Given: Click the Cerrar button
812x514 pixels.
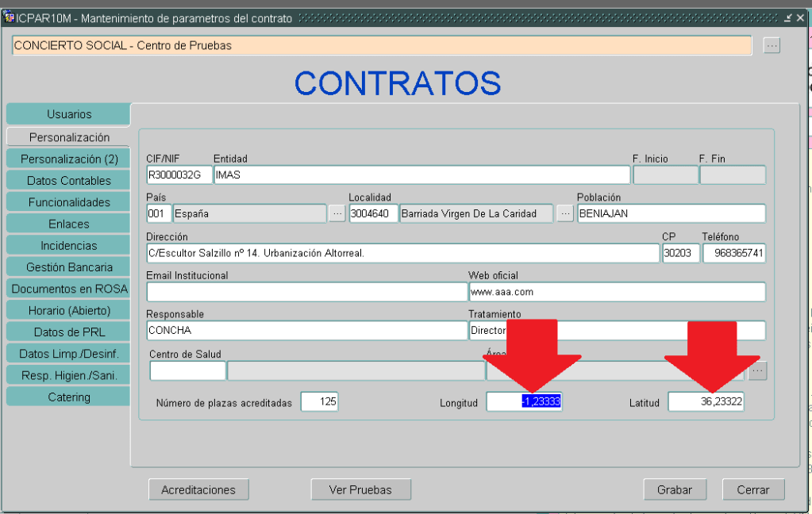Looking at the screenshot, I should tap(752, 490).
